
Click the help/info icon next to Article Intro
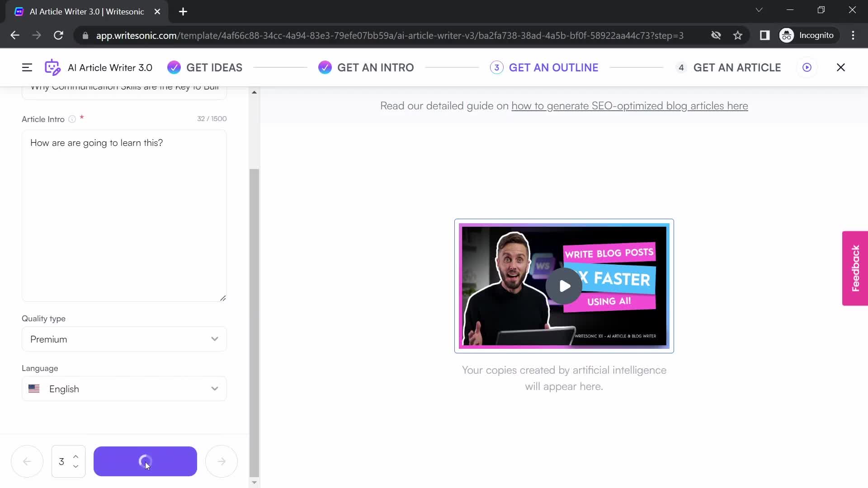coord(72,119)
